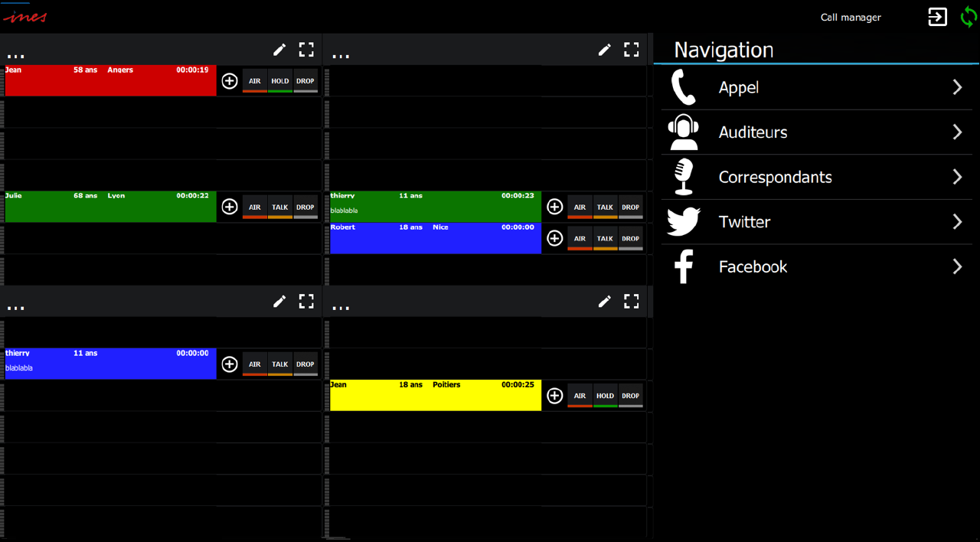Expand Auditeurs with its chevron arrow
The width and height of the screenshot is (980, 542).
coord(957,132)
